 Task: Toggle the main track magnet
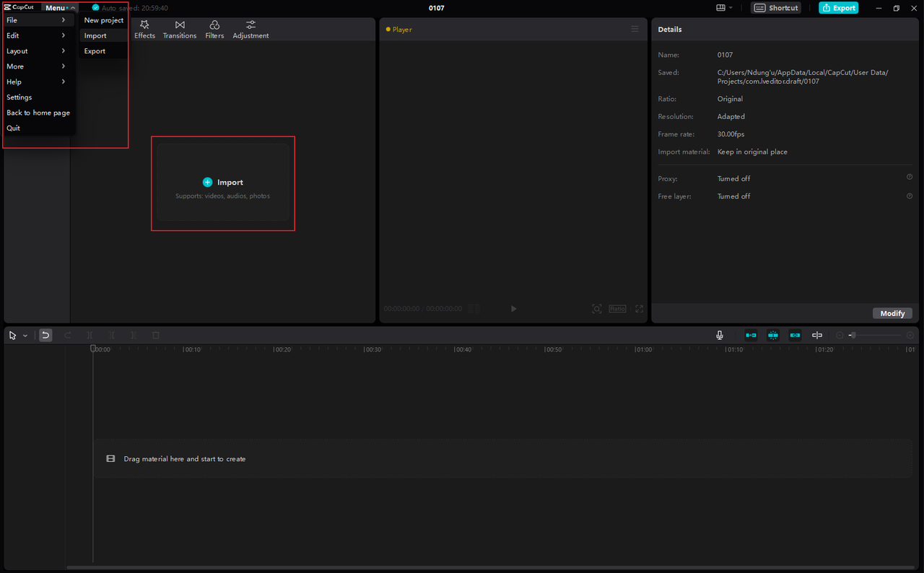[773, 335]
